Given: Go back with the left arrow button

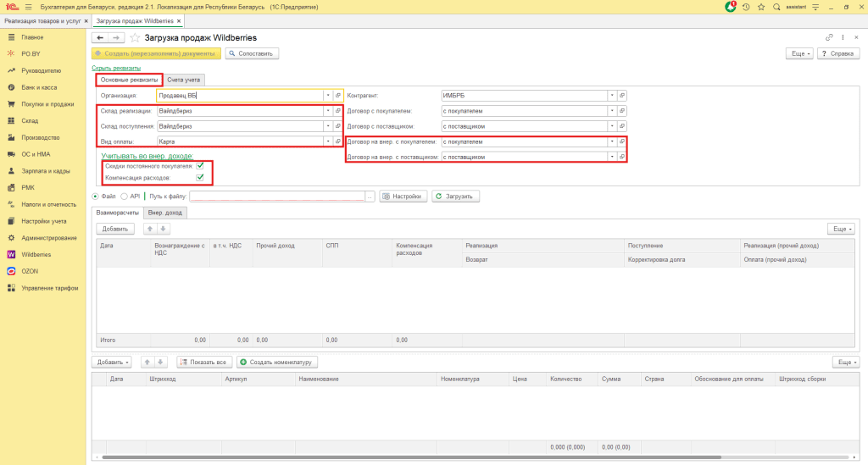Looking at the screenshot, I should [100, 38].
